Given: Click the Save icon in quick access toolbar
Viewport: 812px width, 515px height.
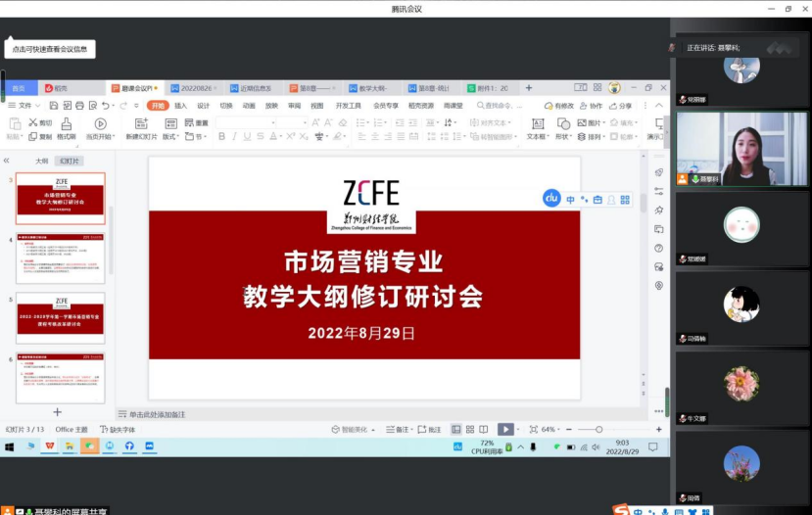Looking at the screenshot, I should (53, 106).
